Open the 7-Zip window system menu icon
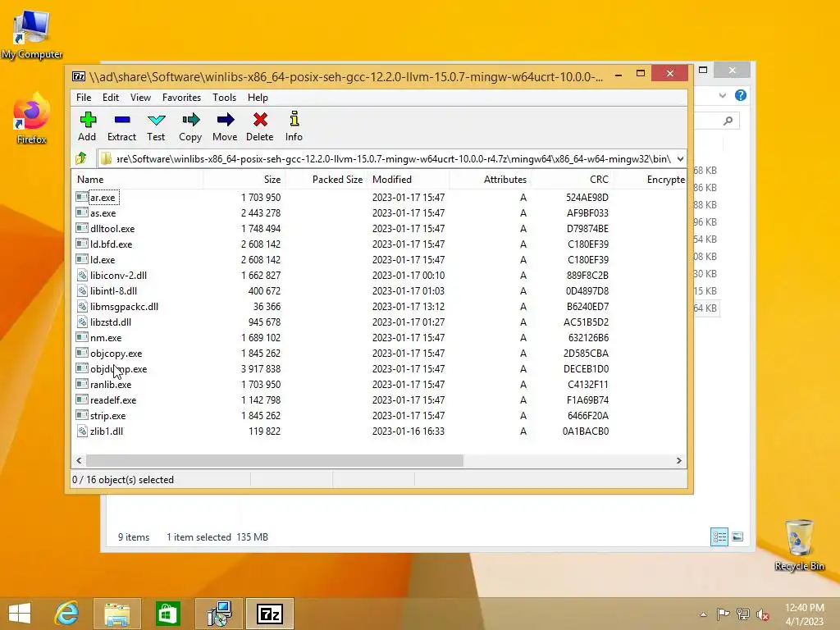The image size is (840, 630). (79, 76)
